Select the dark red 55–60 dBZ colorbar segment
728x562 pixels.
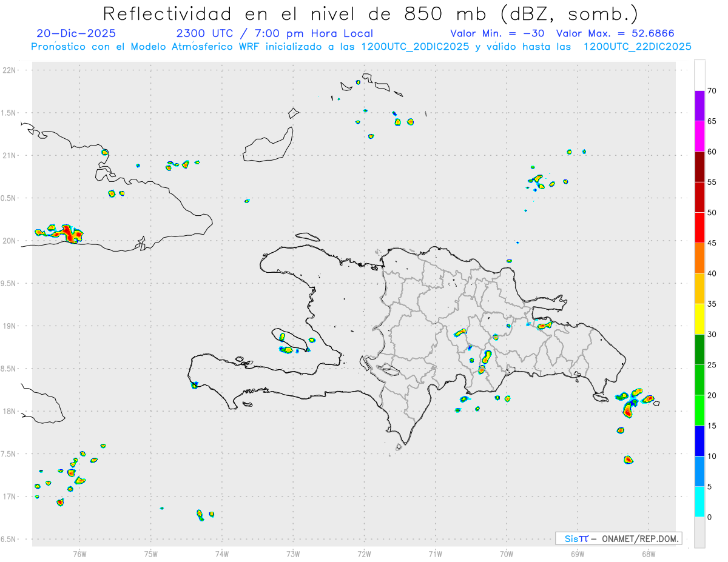699,167
